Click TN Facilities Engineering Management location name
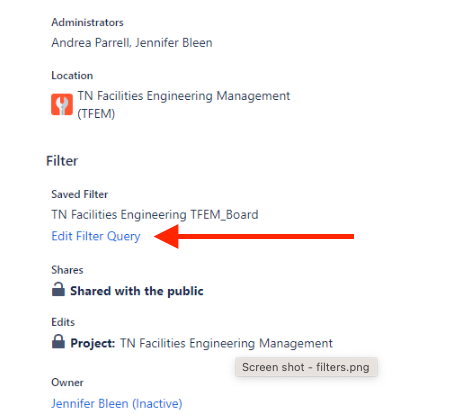Image resolution: width=451 pixels, height=419 pixels. pyautogui.click(x=184, y=96)
